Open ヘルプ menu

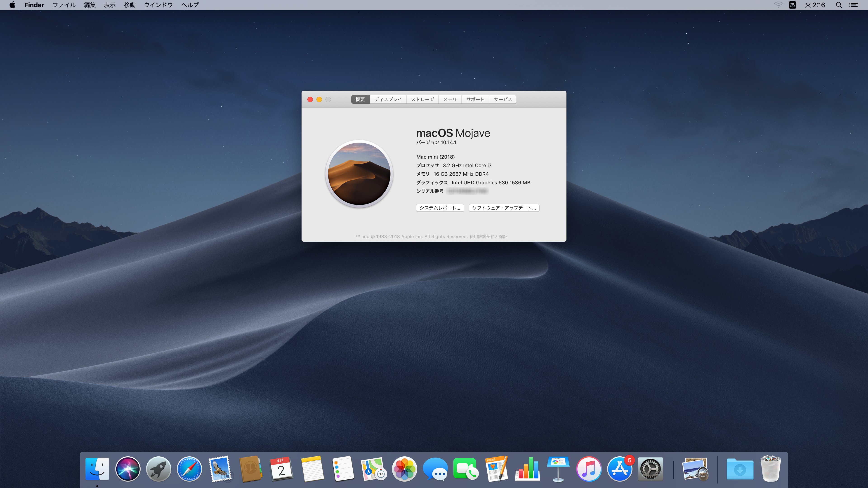click(190, 5)
